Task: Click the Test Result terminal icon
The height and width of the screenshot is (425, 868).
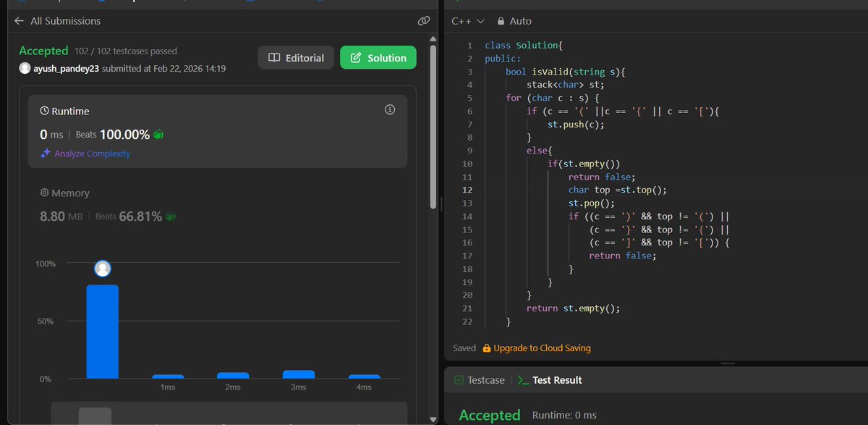Action: (523, 380)
